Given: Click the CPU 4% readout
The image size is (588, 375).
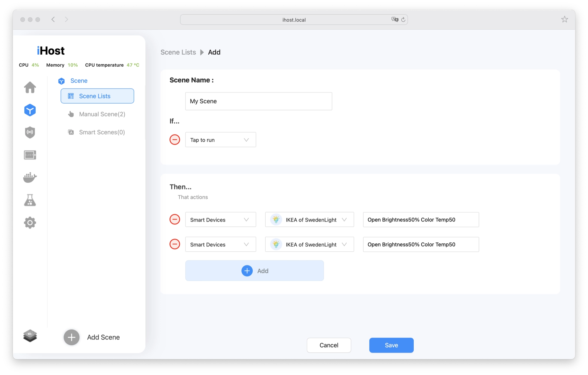Looking at the screenshot, I should point(29,65).
